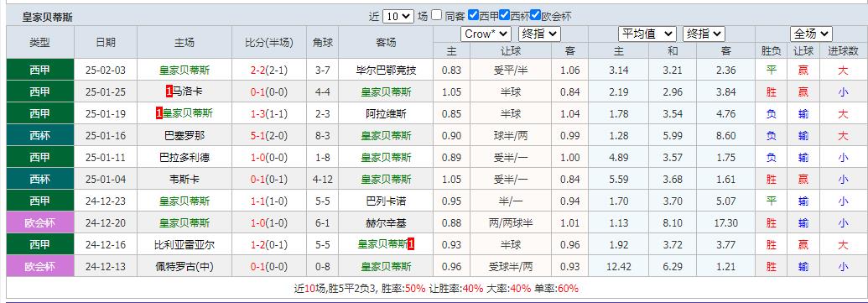
Task: Click the 类型 column header
Action: pyautogui.click(x=40, y=42)
